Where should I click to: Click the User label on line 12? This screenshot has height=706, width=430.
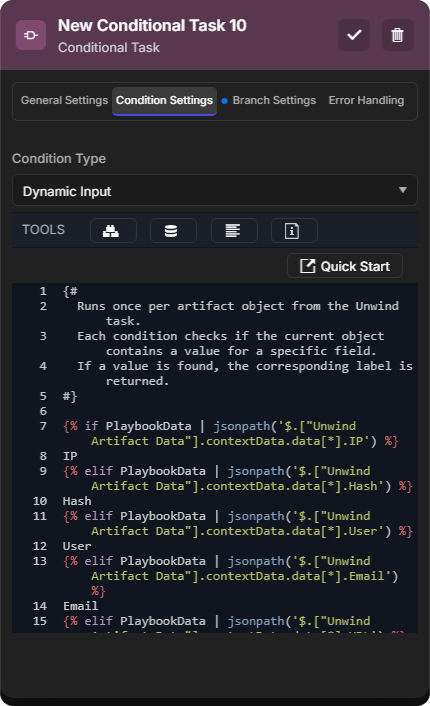(x=77, y=546)
